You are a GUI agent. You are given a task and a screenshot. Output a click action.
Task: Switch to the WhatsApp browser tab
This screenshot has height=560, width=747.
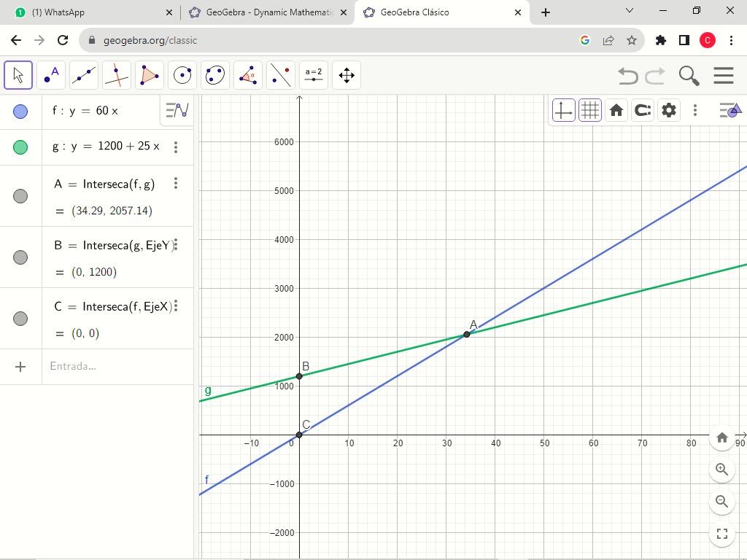click(x=58, y=12)
